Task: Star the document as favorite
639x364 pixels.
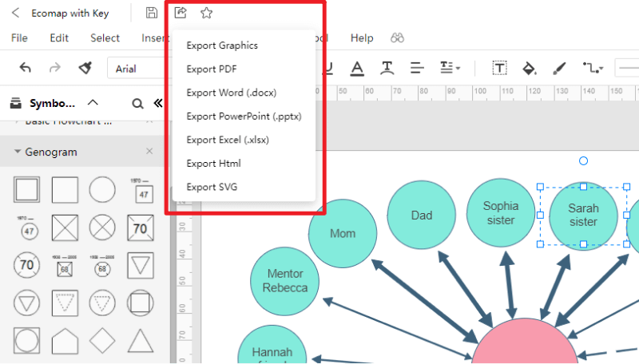Action: (207, 13)
